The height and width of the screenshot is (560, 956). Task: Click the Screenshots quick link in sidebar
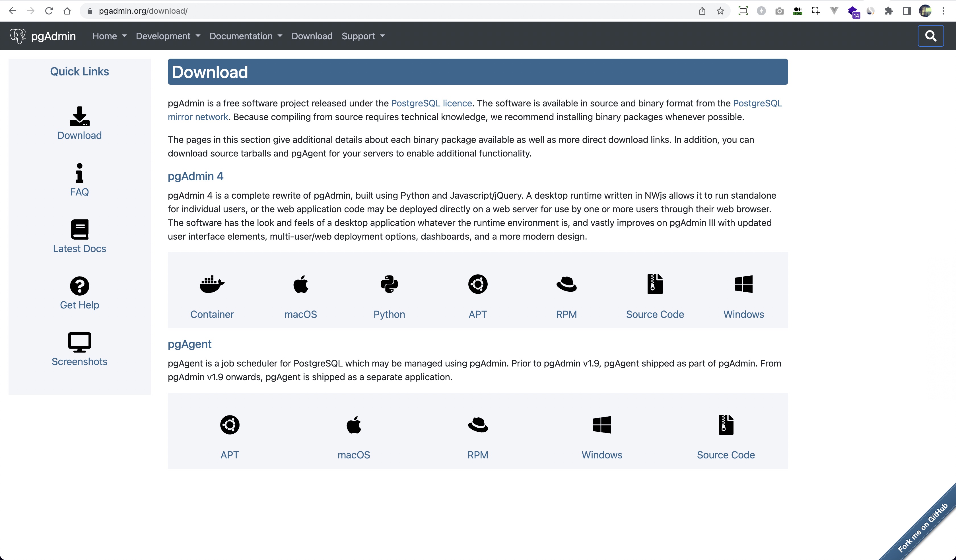[79, 349]
